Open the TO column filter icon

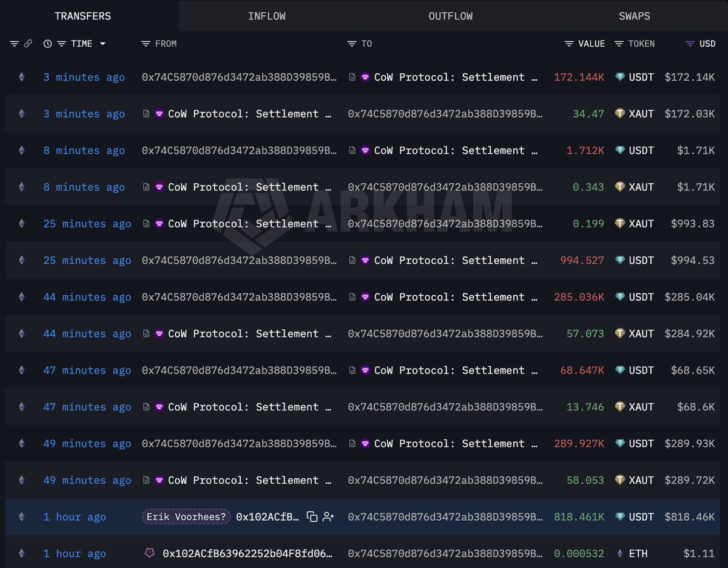click(352, 44)
